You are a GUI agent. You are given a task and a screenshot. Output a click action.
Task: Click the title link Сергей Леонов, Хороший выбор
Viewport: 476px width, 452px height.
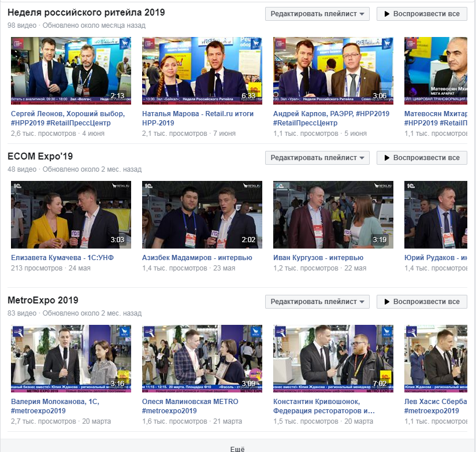68,118
